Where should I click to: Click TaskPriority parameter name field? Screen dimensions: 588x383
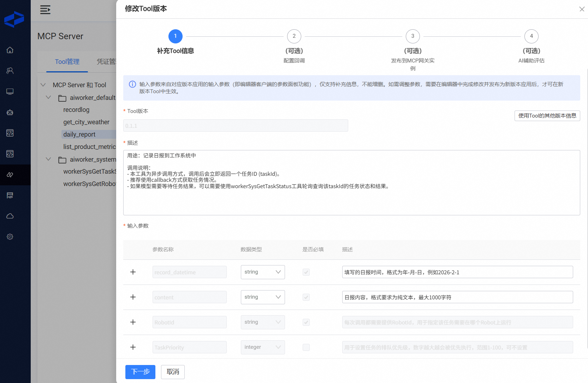pos(190,347)
